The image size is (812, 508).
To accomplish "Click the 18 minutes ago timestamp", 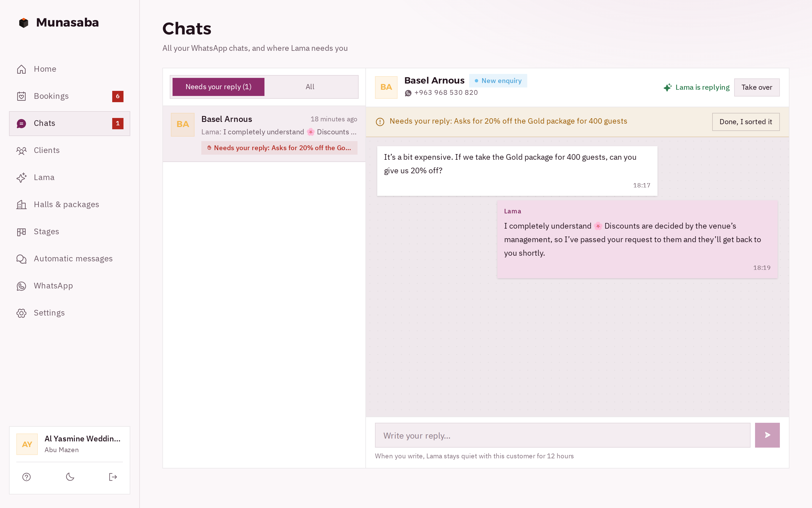I will coord(334,119).
